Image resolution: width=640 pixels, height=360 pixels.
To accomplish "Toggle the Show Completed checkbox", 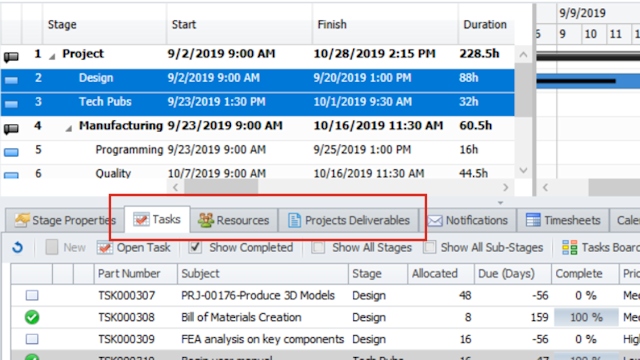I will tap(195, 247).
